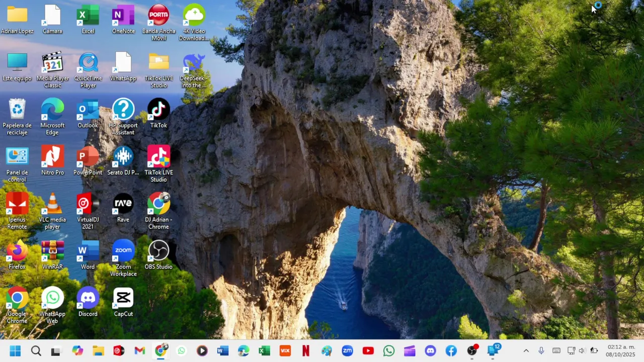Open Media Player Classic shortcut

pos(52,69)
